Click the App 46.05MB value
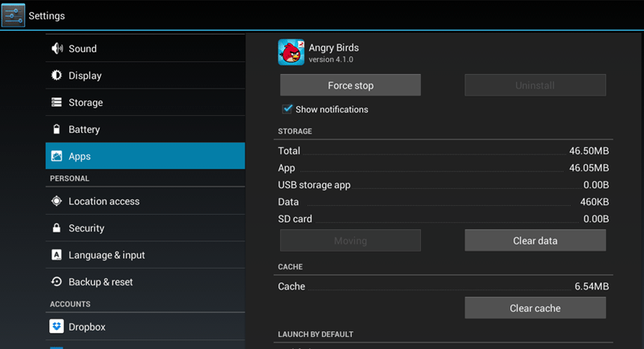Viewport: 644px width, 349px height. pyautogui.click(x=588, y=168)
